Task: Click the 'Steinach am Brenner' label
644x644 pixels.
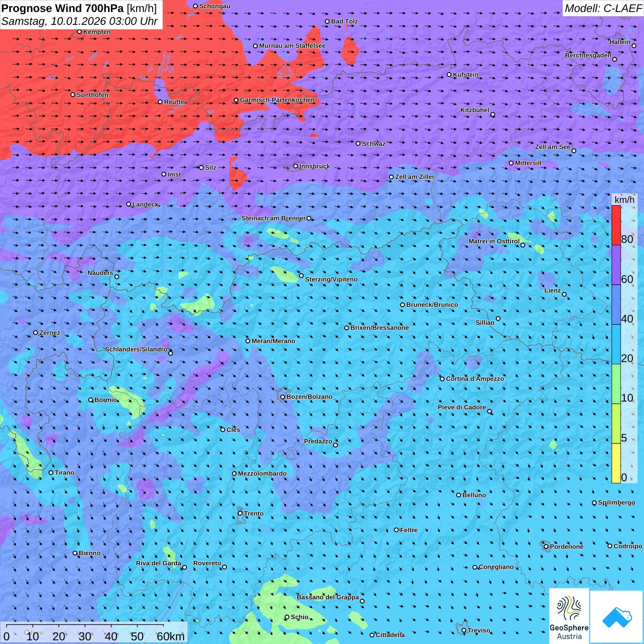Action: [x=273, y=218]
